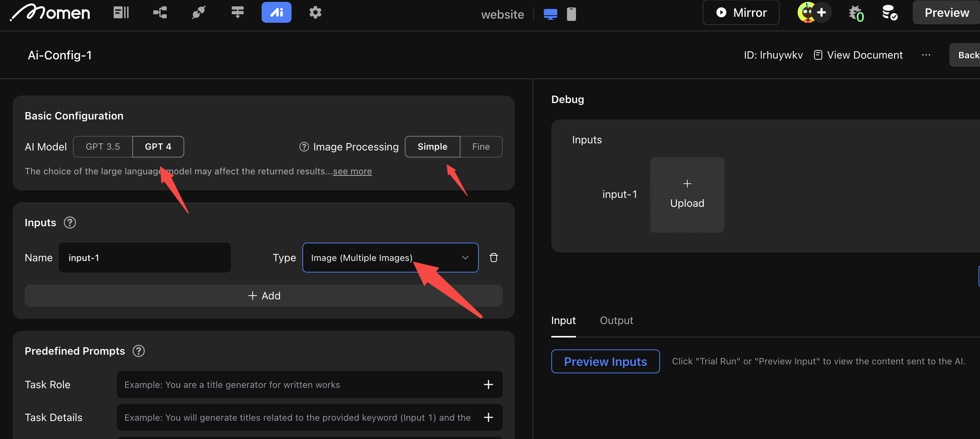
Task: Switch to mobile device view icon
Action: point(571,14)
